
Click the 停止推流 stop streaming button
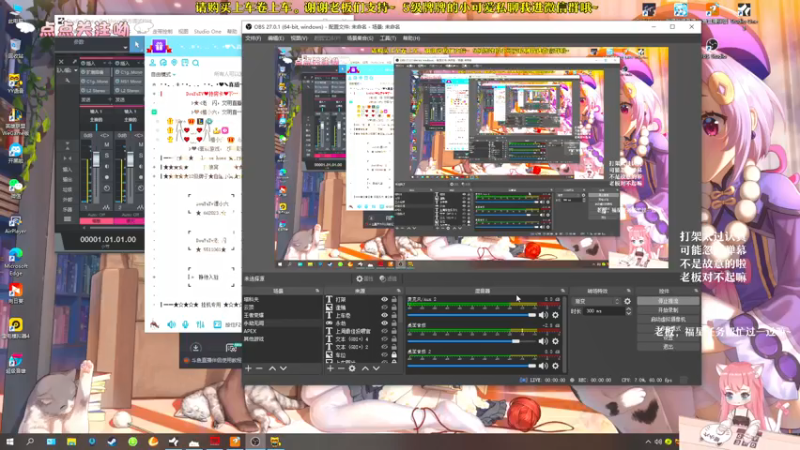point(668,301)
